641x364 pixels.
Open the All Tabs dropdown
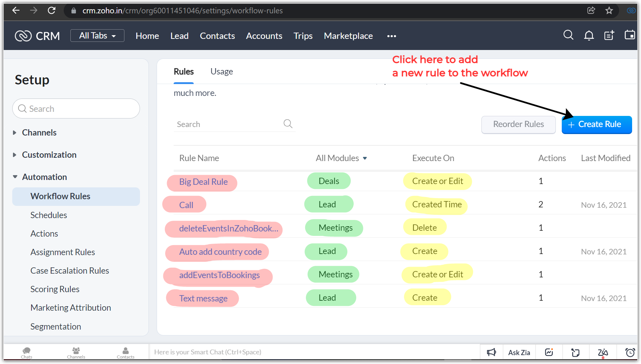click(x=97, y=36)
